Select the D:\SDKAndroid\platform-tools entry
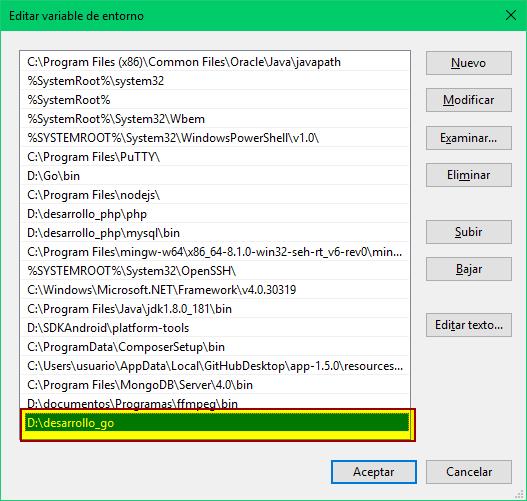 215,328
